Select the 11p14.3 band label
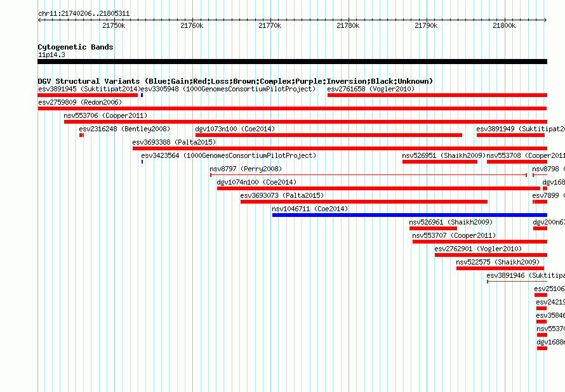The image size is (565, 392). 51,55
